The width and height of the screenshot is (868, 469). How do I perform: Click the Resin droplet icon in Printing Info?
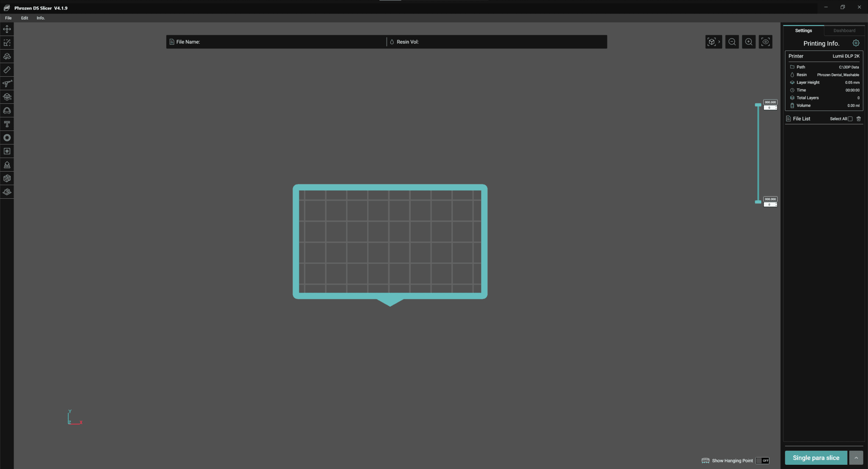click(792, 75)
